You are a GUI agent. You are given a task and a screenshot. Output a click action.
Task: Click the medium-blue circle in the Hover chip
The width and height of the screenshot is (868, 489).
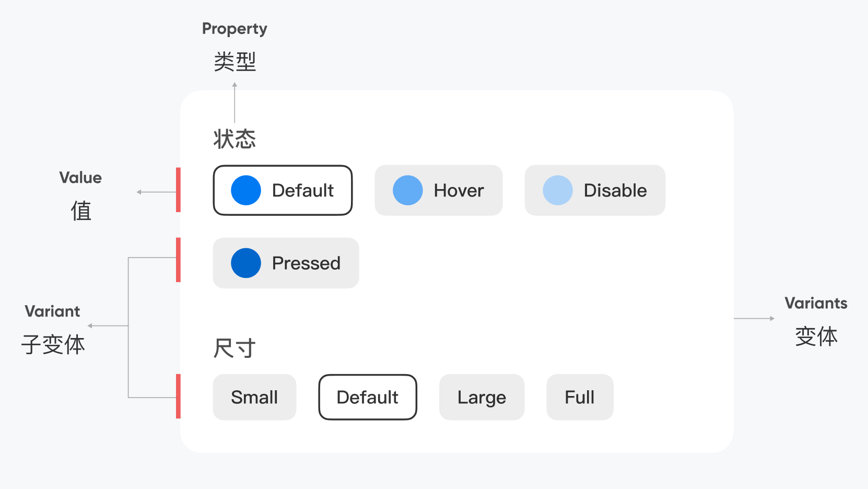point(408,190)
